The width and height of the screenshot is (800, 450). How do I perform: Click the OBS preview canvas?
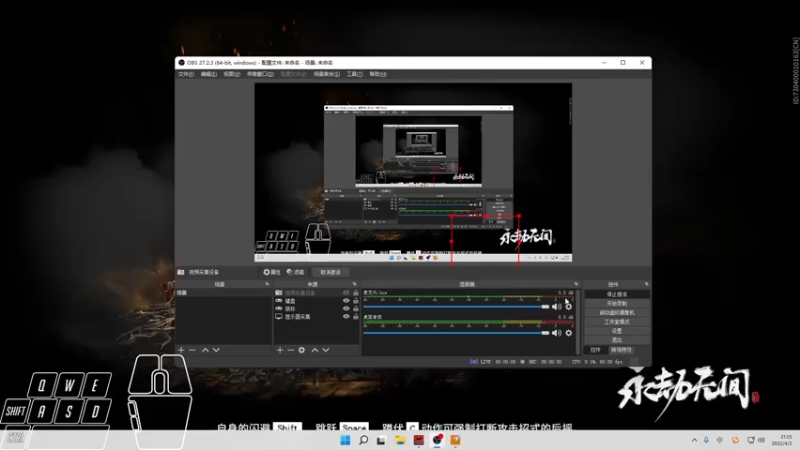pyautogui.click(x=413, y=172)
